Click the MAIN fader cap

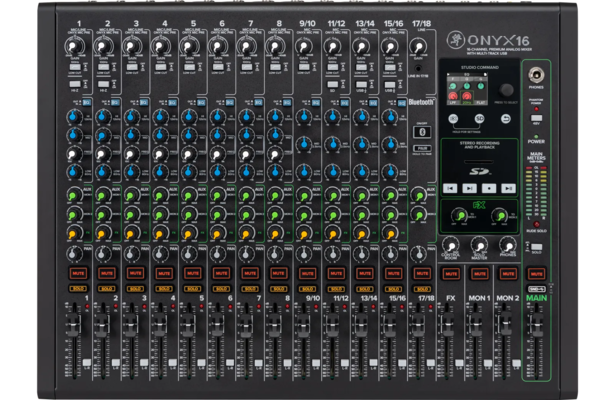tap(536, 325)
